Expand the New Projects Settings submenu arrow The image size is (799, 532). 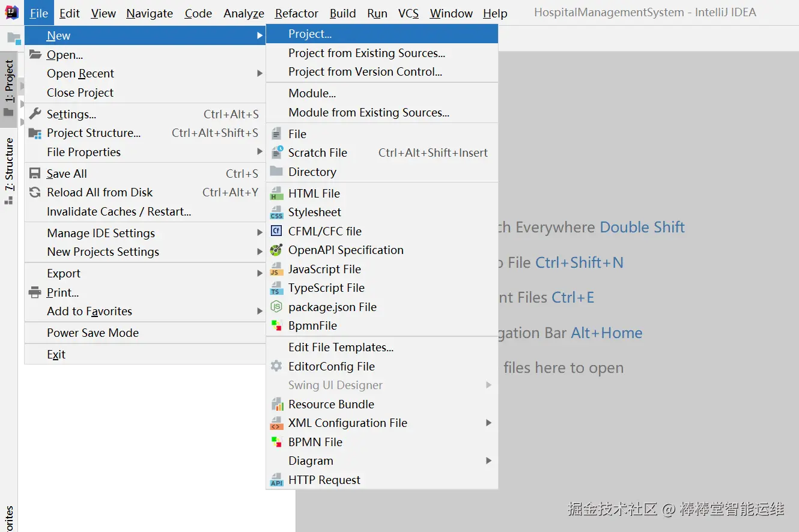click(260, 252)
